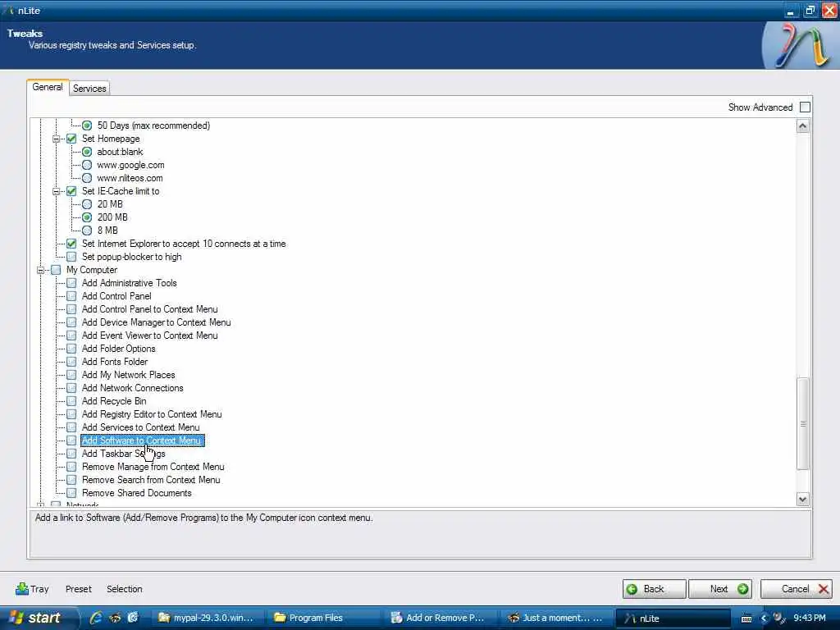Check Add Control Panel checkbox
Image resolution: width=840 pixels, height=630 pixels.
pos(71,295)
